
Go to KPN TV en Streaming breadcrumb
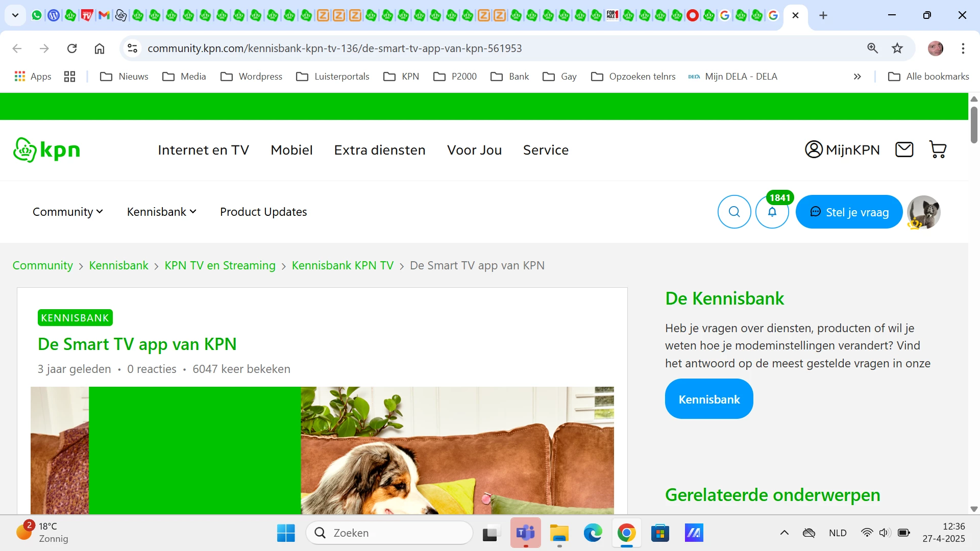(x=220, y=265)
